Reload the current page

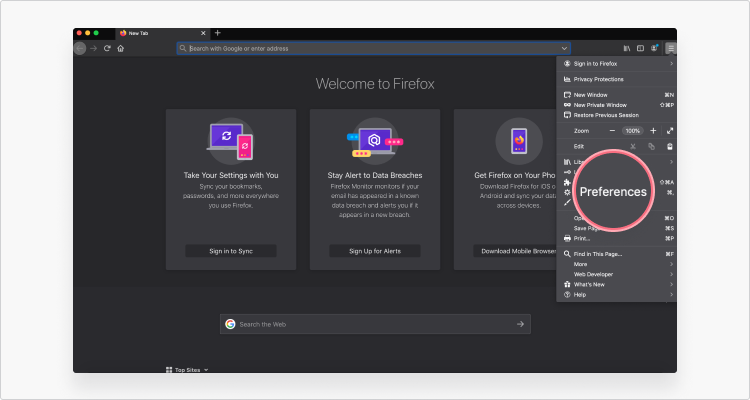(x=107, y=48)
